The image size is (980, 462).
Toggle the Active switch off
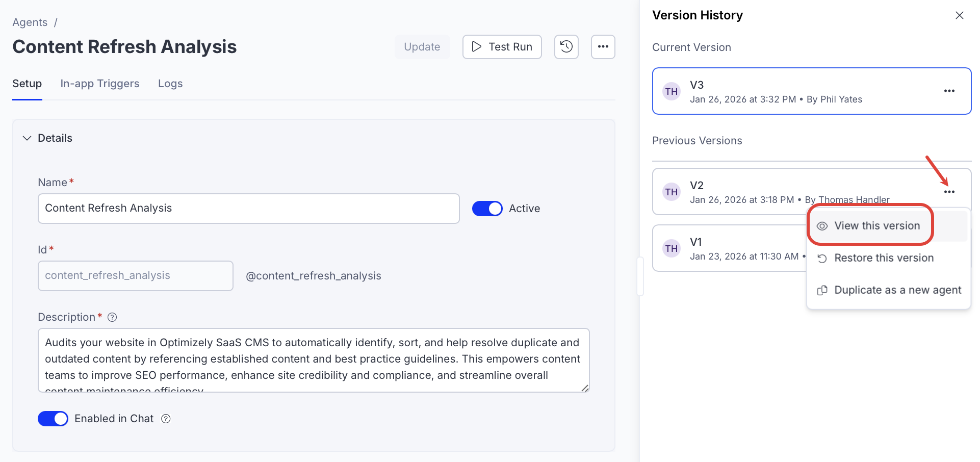pos(487,209)
